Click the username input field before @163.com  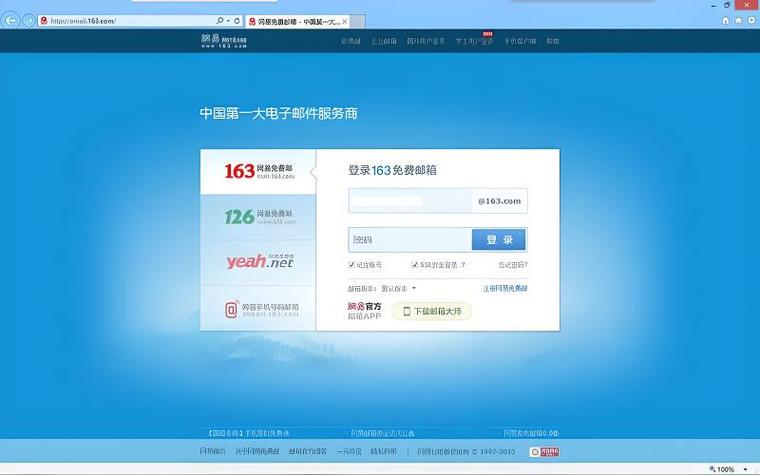[x=410, y=201]
